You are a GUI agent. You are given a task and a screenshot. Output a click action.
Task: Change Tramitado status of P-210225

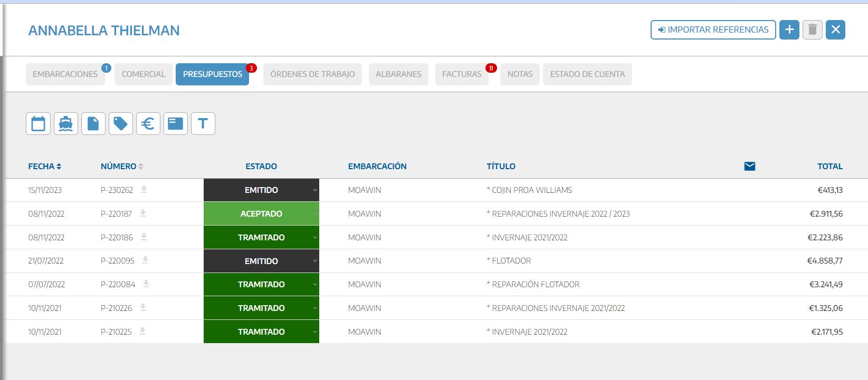pyautogui.click(x=314, y=332)
